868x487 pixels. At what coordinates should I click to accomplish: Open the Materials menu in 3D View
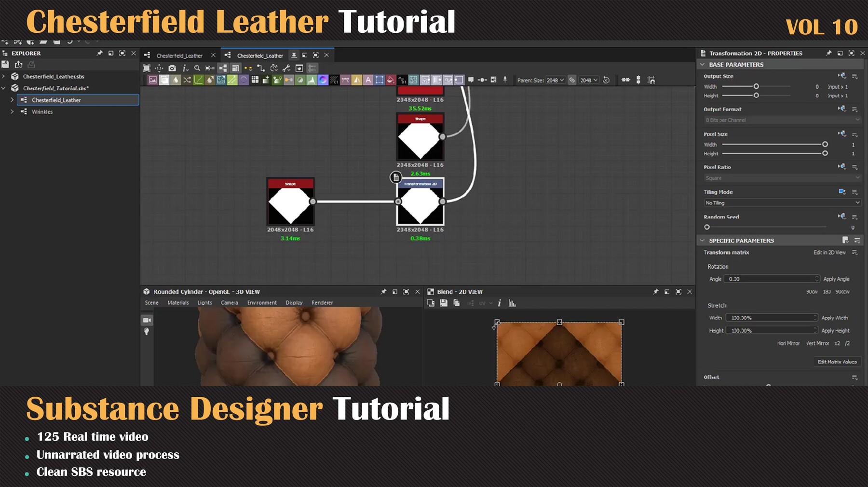pyautogui.click(x=178, y=302)
